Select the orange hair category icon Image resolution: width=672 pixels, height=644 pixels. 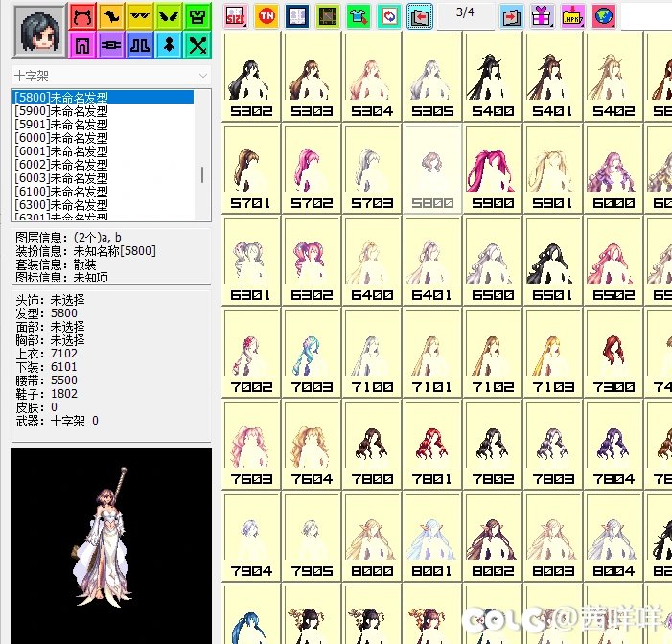111,16
